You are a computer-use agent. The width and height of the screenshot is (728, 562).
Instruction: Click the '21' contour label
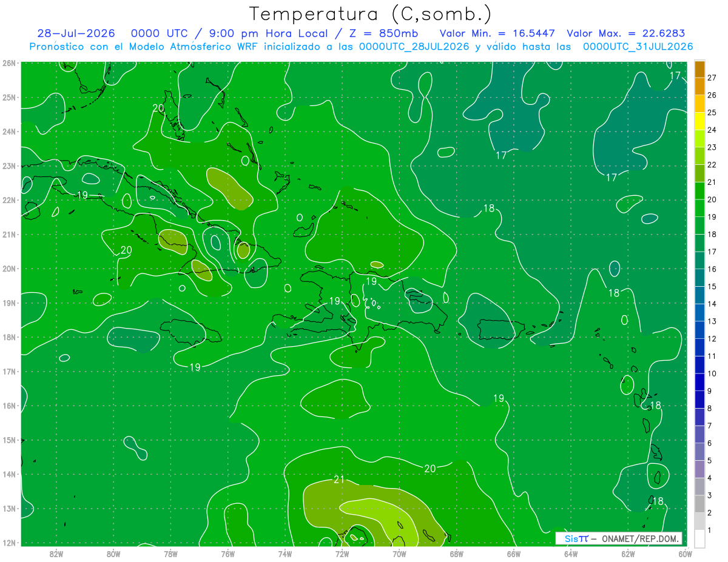tap(339, 480)
